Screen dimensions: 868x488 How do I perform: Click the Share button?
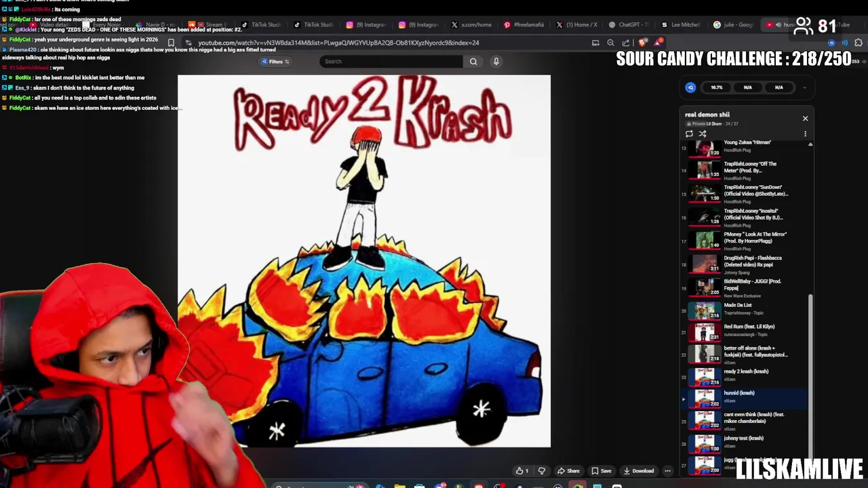(x=568, y=471)
